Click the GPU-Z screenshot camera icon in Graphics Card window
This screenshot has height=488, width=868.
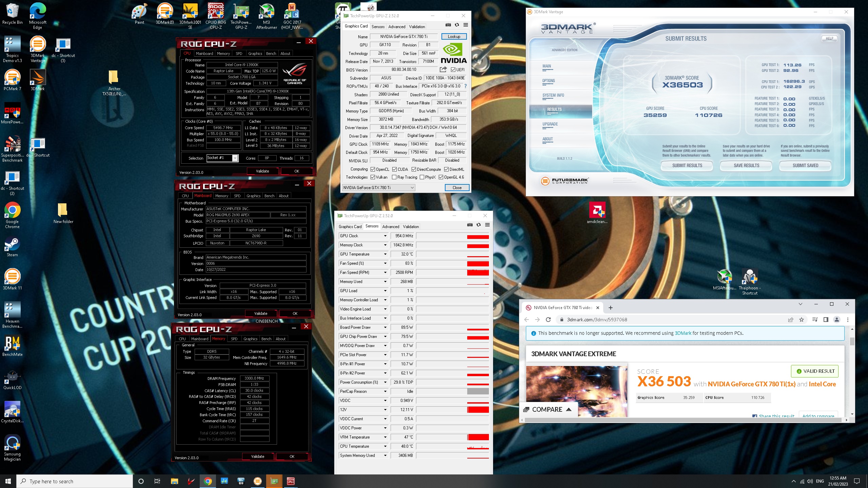pyautogui.click(x=448, y=25)
